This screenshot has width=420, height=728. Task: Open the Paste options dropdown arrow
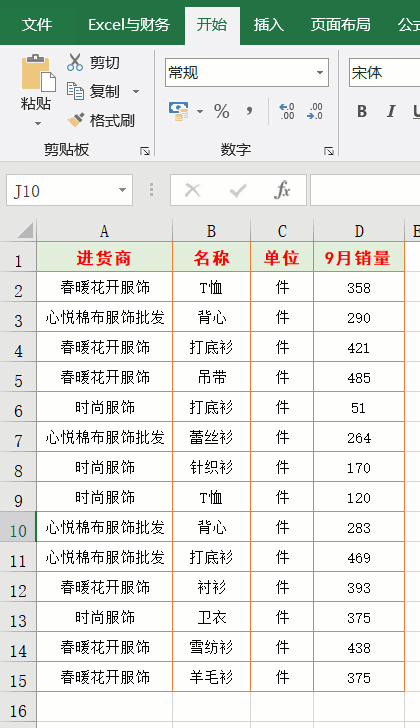click(38, 124)
